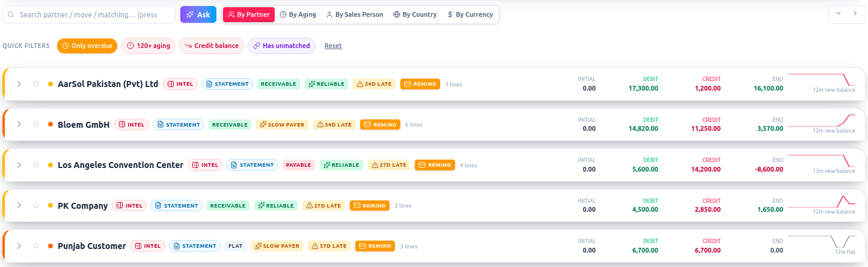Open the top-right chevron down control
This screenshot has height=267, width=868.
839,14
